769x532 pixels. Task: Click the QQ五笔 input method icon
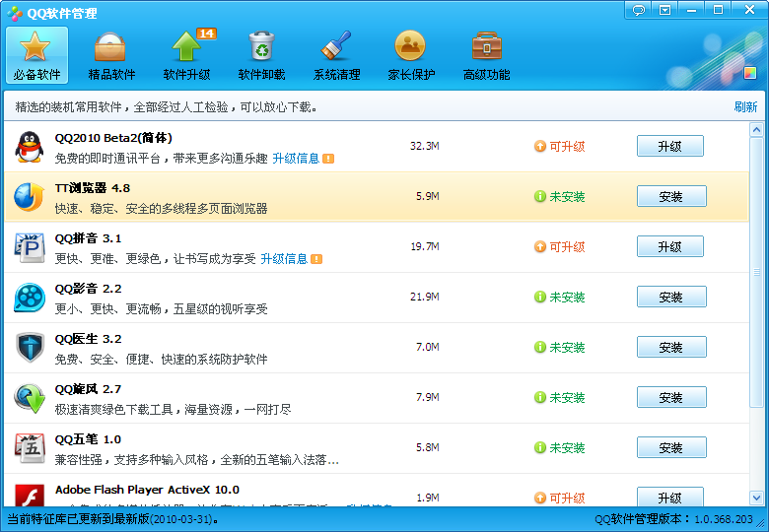[x=30, y=447]
